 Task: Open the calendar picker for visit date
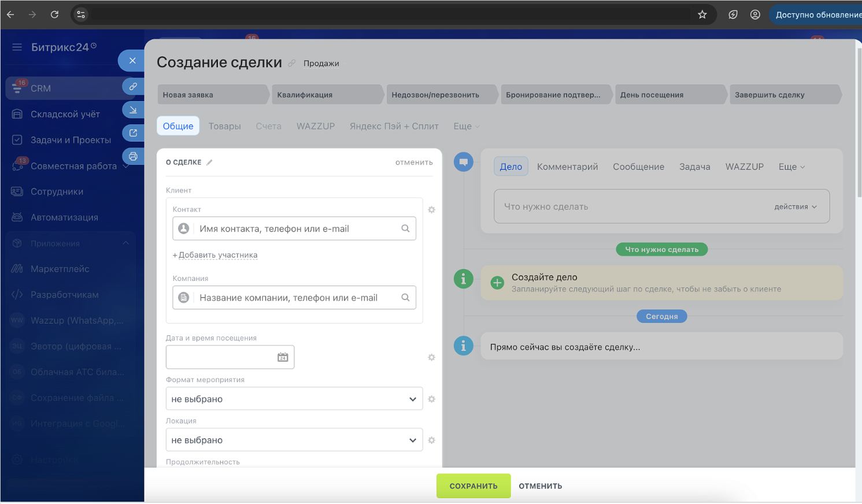tap(283, 357)
